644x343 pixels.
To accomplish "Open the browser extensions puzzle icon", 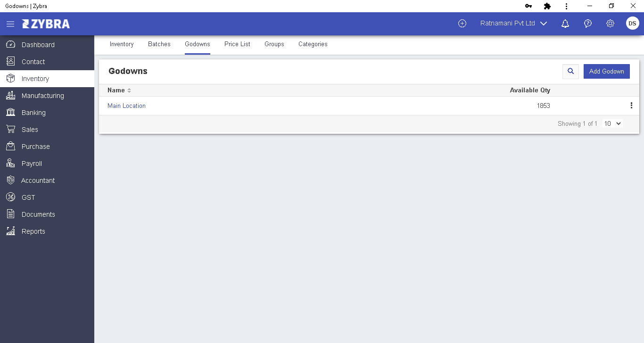I will point(547,6).
